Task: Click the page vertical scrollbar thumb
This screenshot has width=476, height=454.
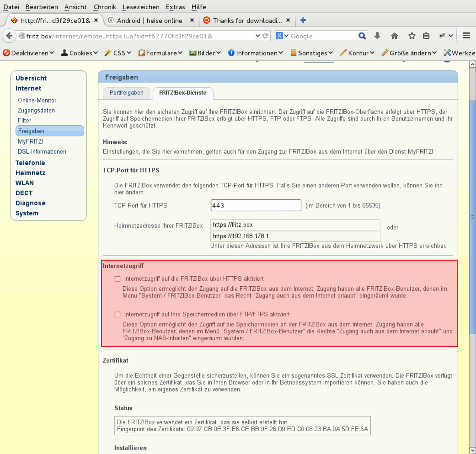Action: tap(472, 217)
